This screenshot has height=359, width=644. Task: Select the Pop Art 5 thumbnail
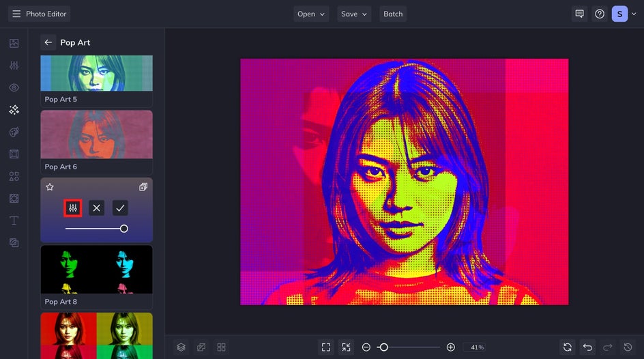tap(96, 73)
